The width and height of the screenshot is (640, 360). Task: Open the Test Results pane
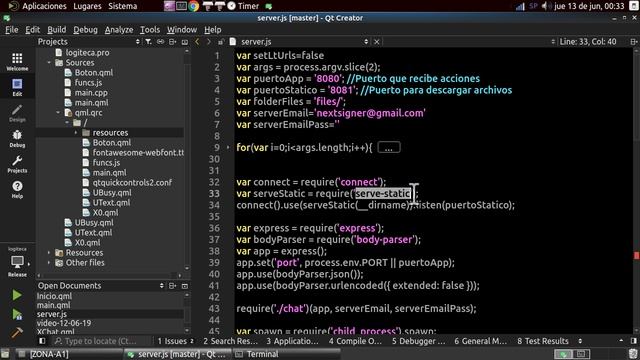[543, 341]
